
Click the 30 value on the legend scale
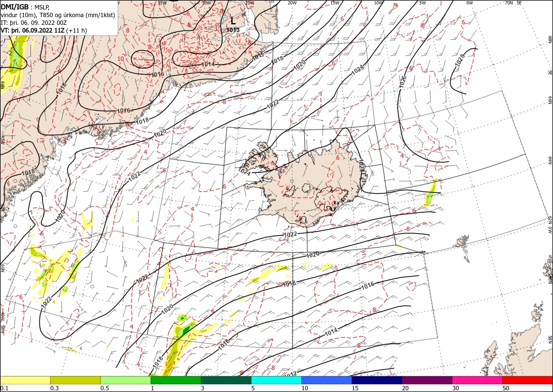tap(456, 388)
